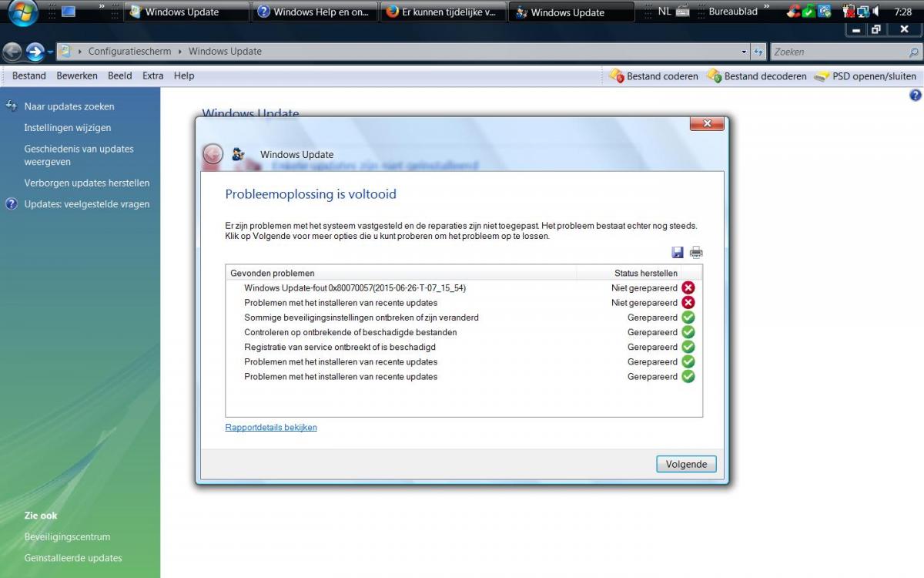Image resolution: width=924 pixels, height=578 pixels.
Task: Click PSD openen/sluiten toolbar button
Action: (x=865, y=76)
